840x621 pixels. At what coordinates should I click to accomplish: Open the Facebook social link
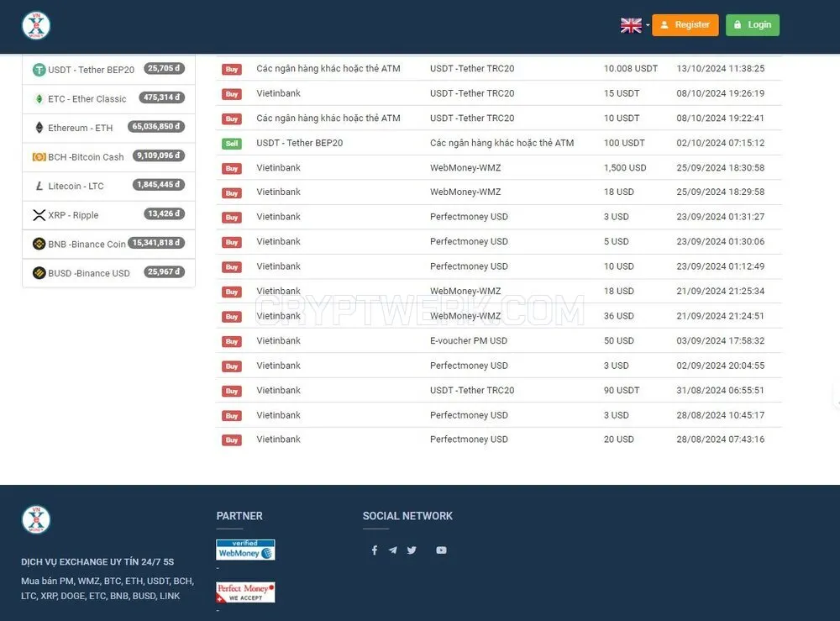[375, 550]
